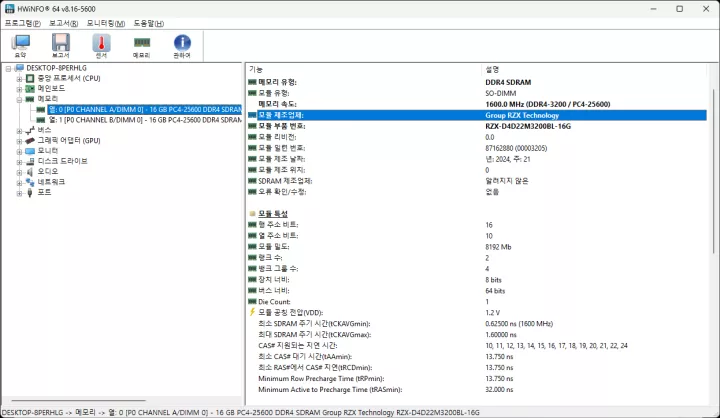Click Minimum Row Precharge Time row
The image size is (720, 418).
477,378
